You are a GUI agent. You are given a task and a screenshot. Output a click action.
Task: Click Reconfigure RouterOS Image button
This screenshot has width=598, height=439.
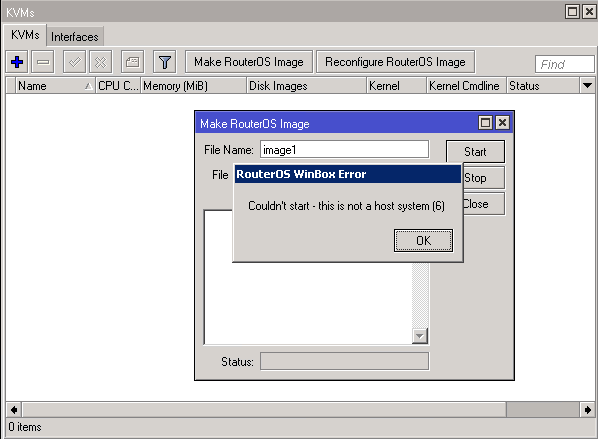pyautogui.click(x=395, y=62)
